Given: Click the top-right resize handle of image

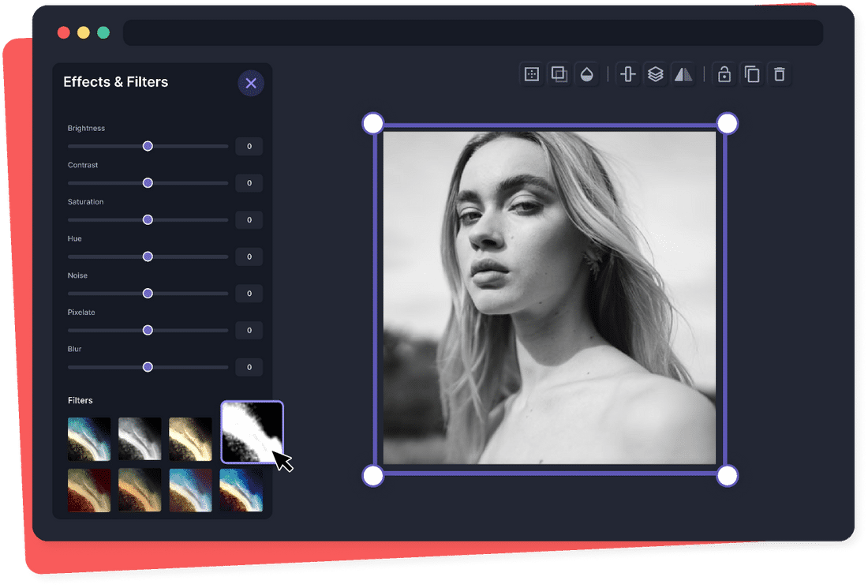Looking at the screenshot, I should [x=728, y=123].
